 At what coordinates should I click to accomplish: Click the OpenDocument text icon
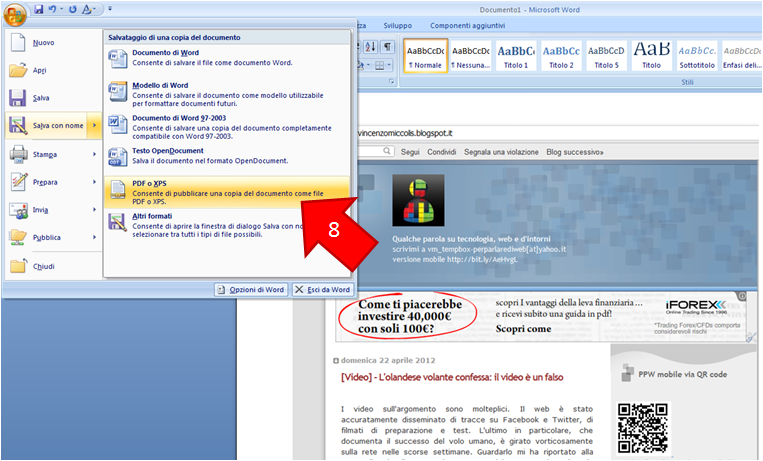[118, 157]
